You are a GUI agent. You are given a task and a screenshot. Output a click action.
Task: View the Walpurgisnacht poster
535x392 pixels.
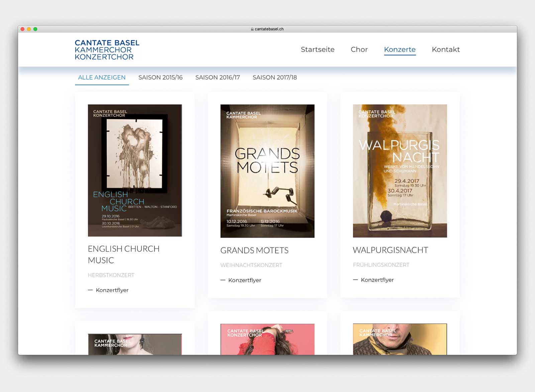point(400,171)
